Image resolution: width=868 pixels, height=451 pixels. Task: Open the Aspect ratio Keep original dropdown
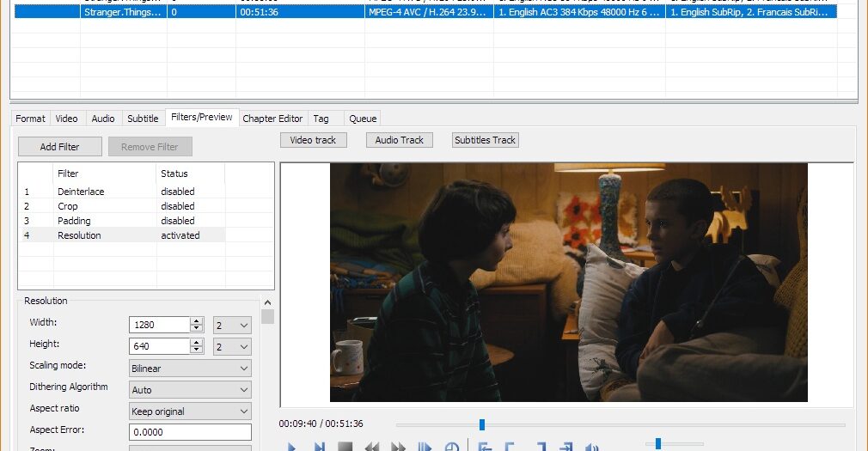click(190, 411)
